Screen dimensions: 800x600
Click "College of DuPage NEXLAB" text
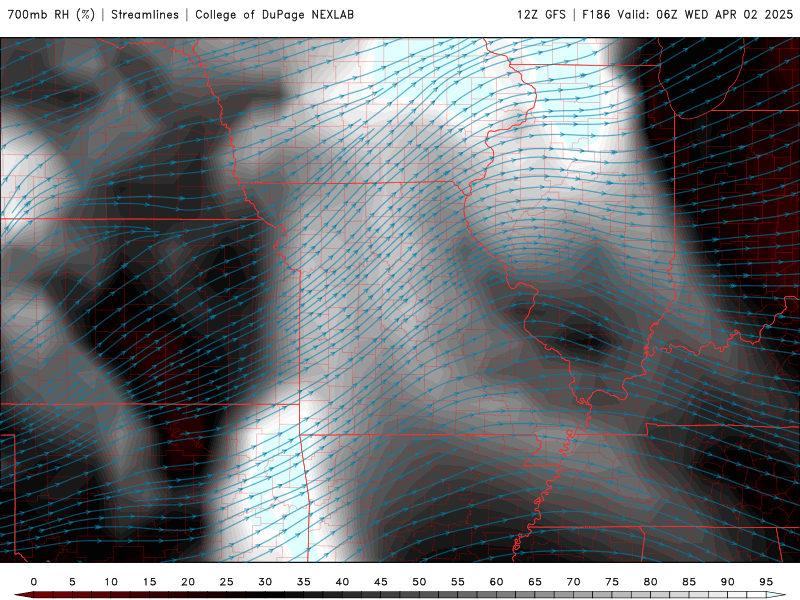pos(274,15)
